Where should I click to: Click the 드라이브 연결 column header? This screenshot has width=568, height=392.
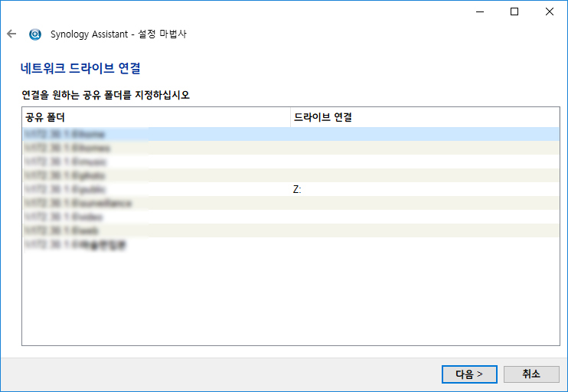click(x=425, y=117)
